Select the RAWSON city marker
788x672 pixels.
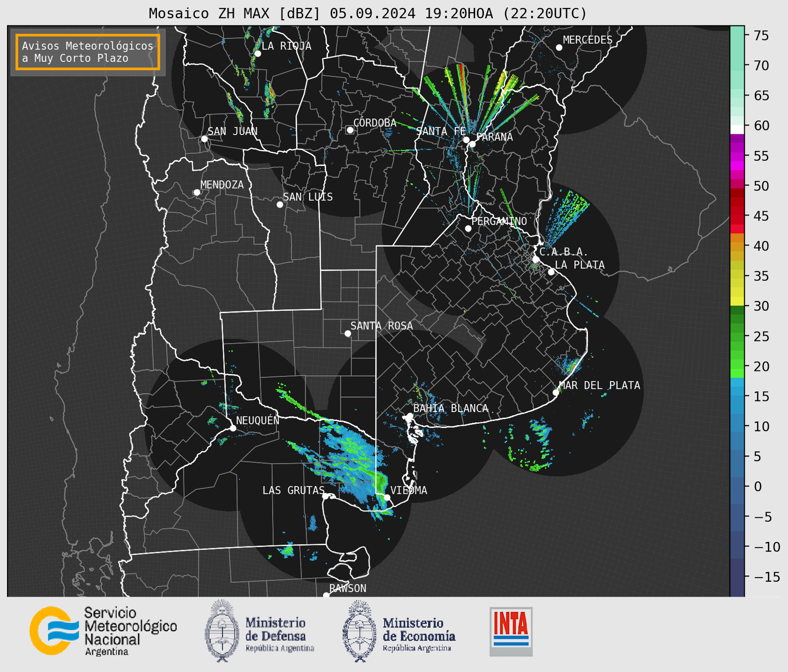point(326,595)
